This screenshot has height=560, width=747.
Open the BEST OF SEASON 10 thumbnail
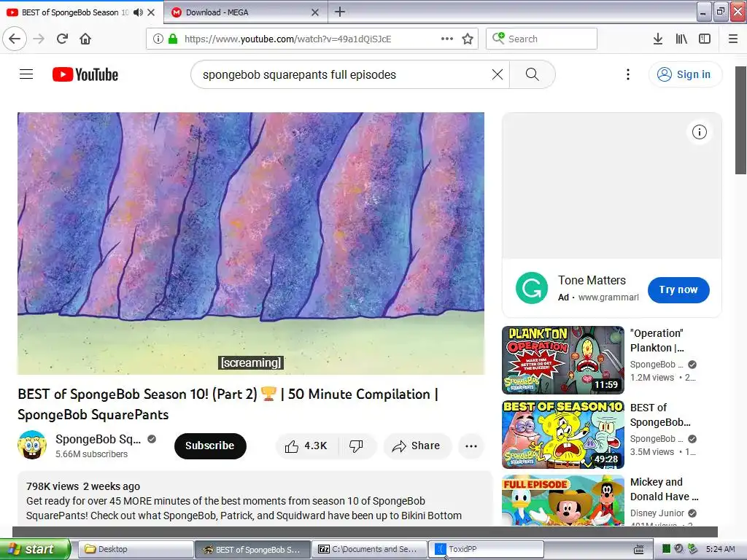(x=562, y=435)
